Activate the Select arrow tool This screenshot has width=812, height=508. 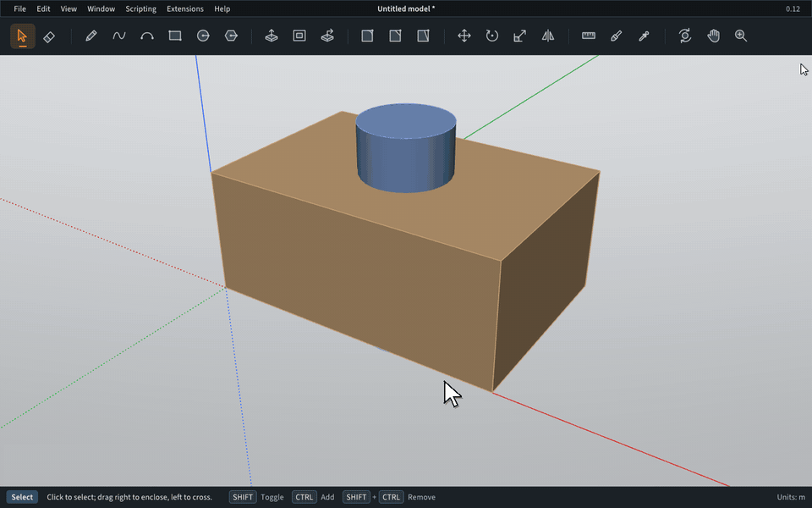tap(22, 36)
